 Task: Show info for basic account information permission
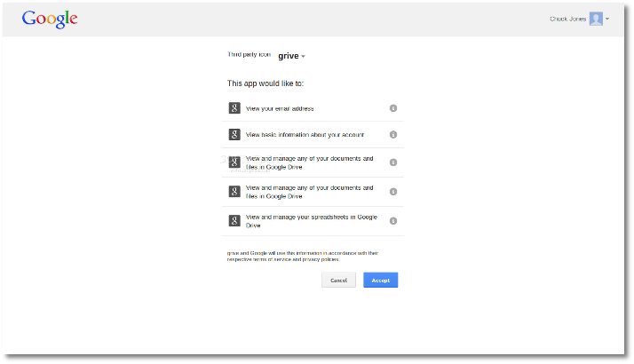point(393,135)
